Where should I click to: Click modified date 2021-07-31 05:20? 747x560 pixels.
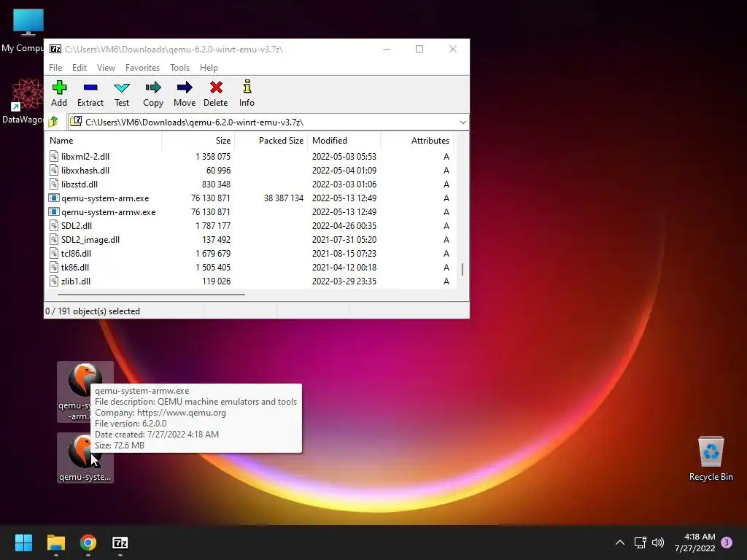tap(344, 239)
